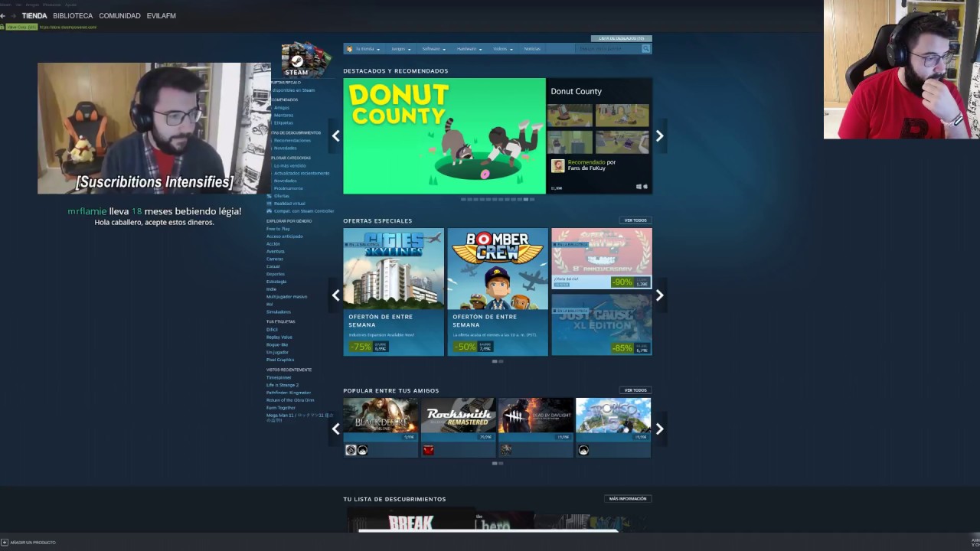Click the search magnifier icon in the store bar
This screenshot has width=980, height=551.
[646, 48]
